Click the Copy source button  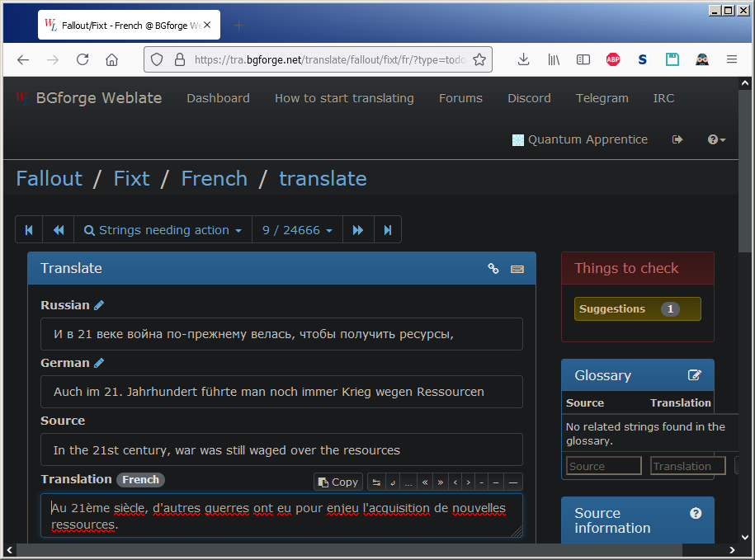coord(338,482)
